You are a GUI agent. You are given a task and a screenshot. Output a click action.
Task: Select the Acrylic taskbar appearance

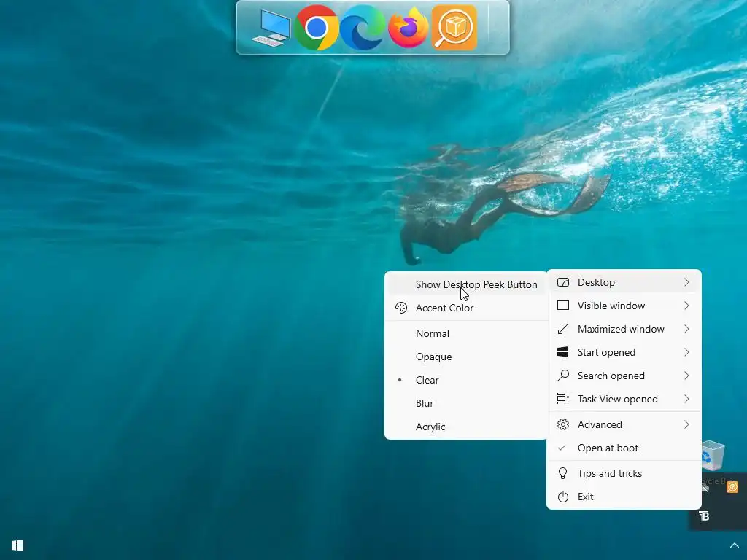click(466, 427)
